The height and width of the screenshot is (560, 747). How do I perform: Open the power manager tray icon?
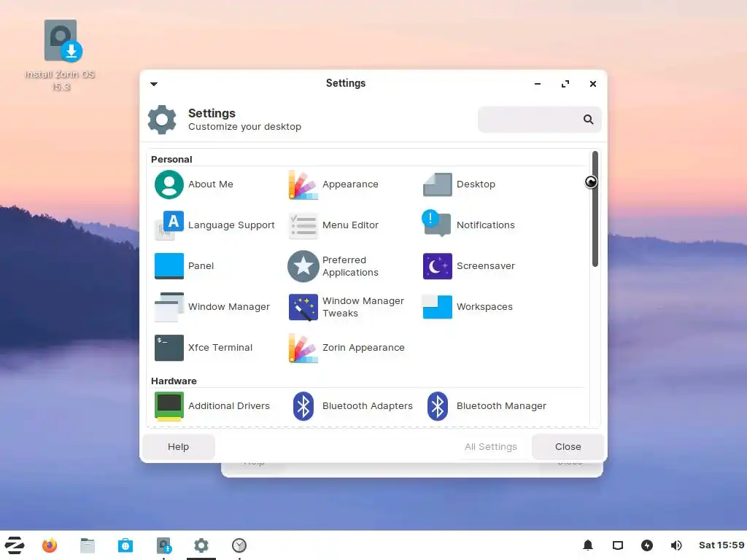[646, 545]
